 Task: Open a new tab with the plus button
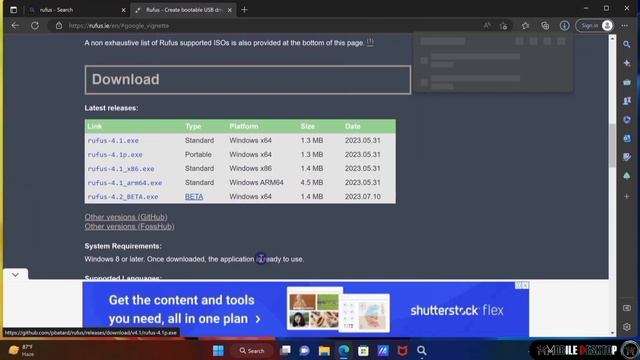click(244, 10)
